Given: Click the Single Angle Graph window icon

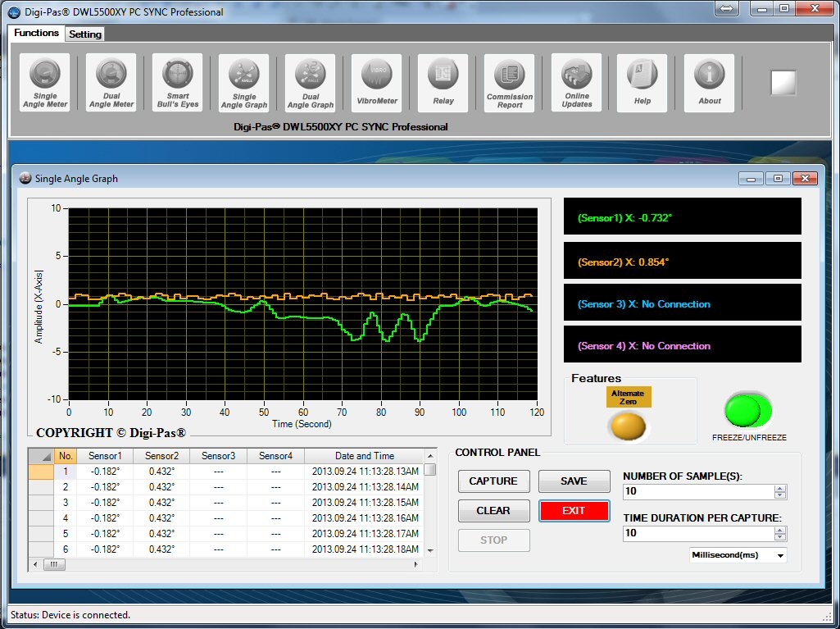Looking at the screenshot, I should coord(25,178).
